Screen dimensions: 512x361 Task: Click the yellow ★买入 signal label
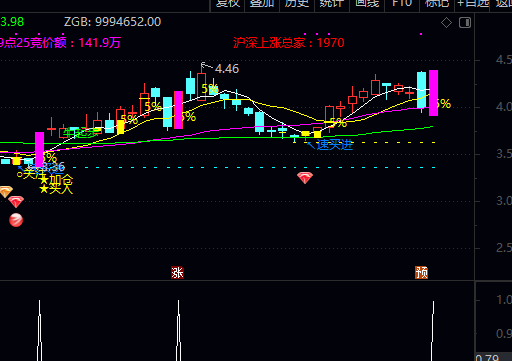[x=56, y=189]
